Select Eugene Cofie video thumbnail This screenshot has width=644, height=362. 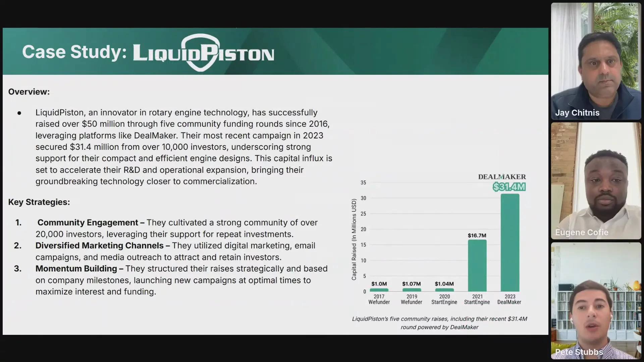(596, 181)
